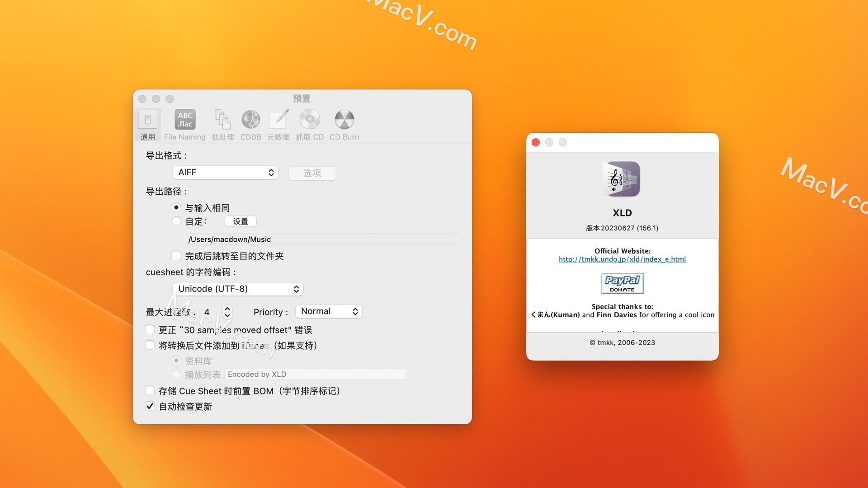Click the version 20230627 (156.1) text
The image size is (868, 488).
click(622, 228)
